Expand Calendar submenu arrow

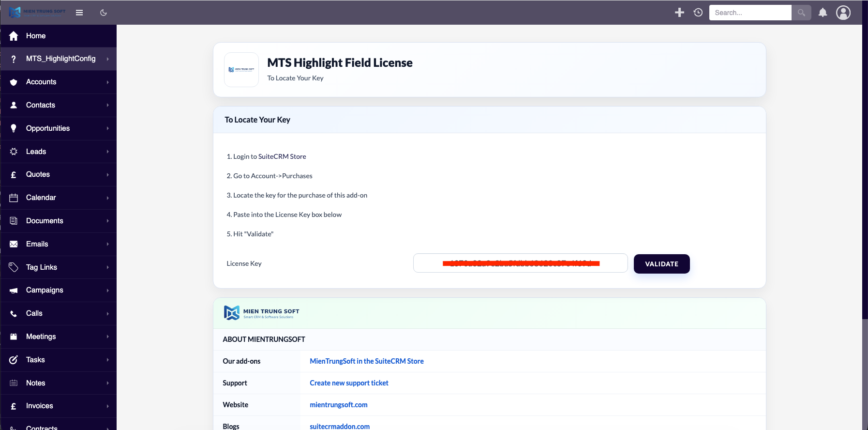point(108,198)
